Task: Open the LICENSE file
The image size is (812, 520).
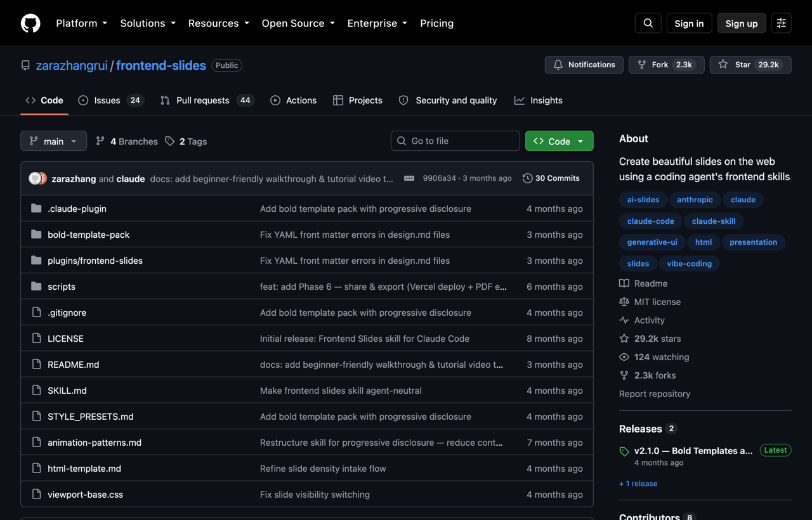Action: tap(65, 339)
